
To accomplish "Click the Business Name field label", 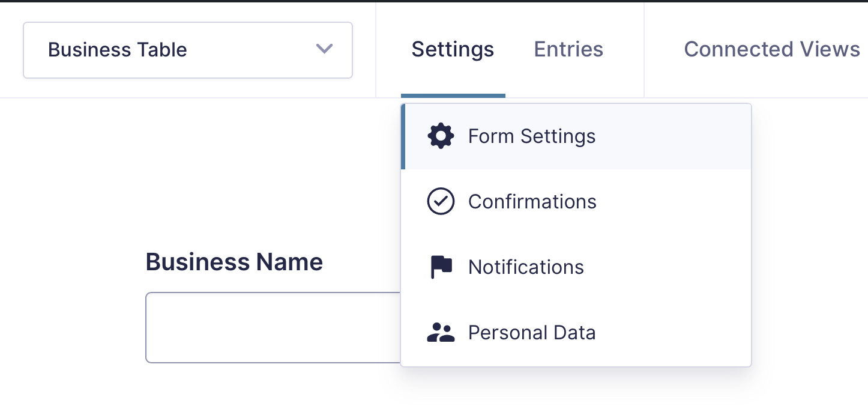I will [234, 262].
